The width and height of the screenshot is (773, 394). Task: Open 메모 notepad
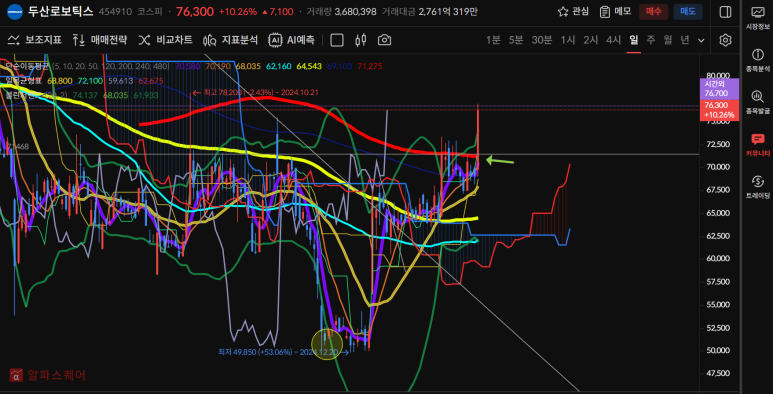click(615, 12)
